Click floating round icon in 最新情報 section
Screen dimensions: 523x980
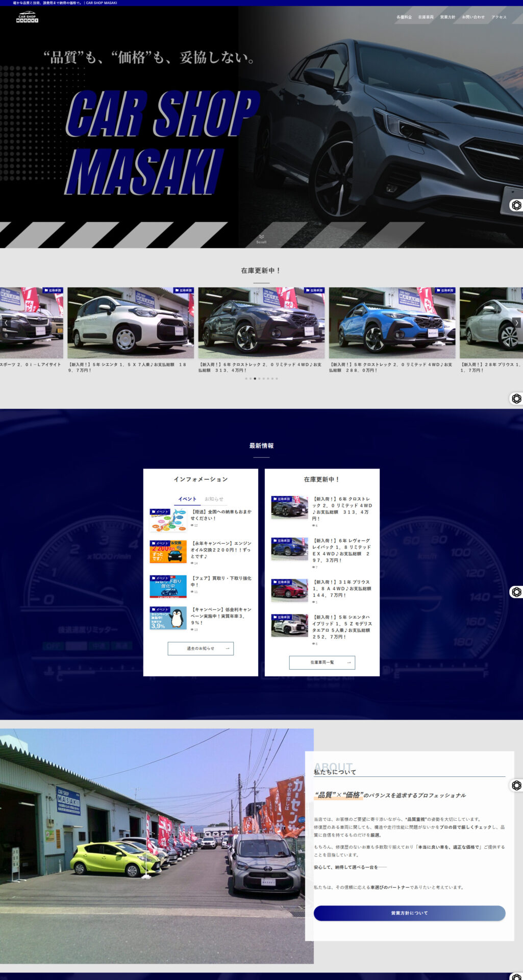click(516, 592)
